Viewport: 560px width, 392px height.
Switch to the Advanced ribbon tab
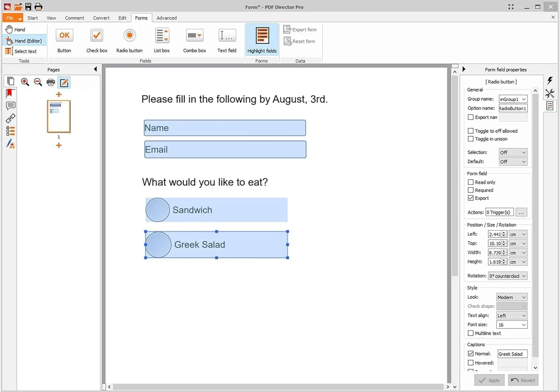pos(167,18)
